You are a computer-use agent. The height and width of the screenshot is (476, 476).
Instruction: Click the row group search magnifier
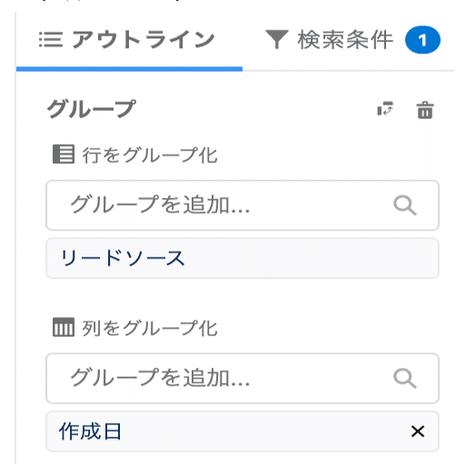click(x=405, y=205)
